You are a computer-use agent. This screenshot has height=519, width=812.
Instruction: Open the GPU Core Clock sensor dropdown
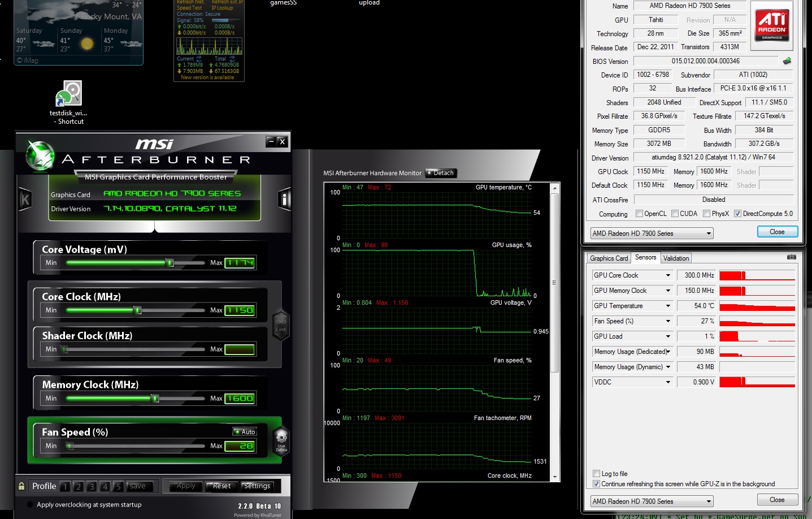tap(668, 275)
